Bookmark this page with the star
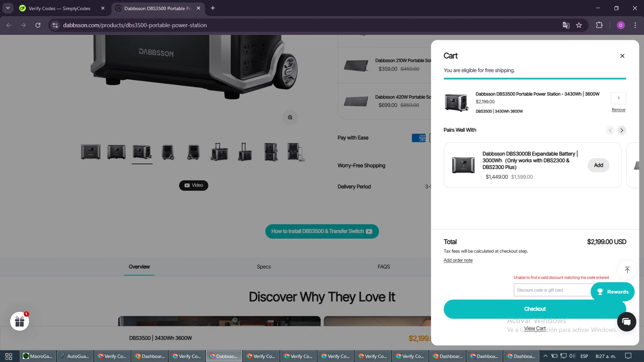Image resolution: width=644 pixels, height=362 pixels. click(579, 25)
